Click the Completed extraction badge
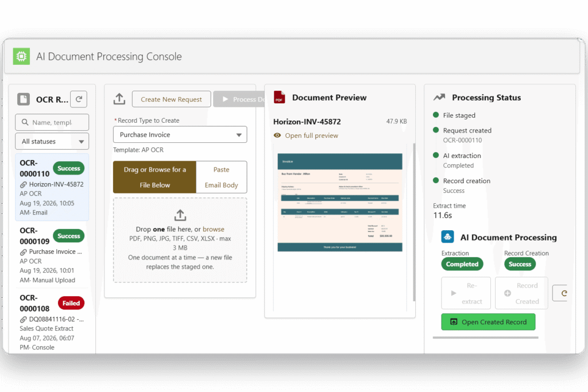Image resolution: width=588 pixels, height=392 pixels. pyautogui.click(x=462, y=264)
